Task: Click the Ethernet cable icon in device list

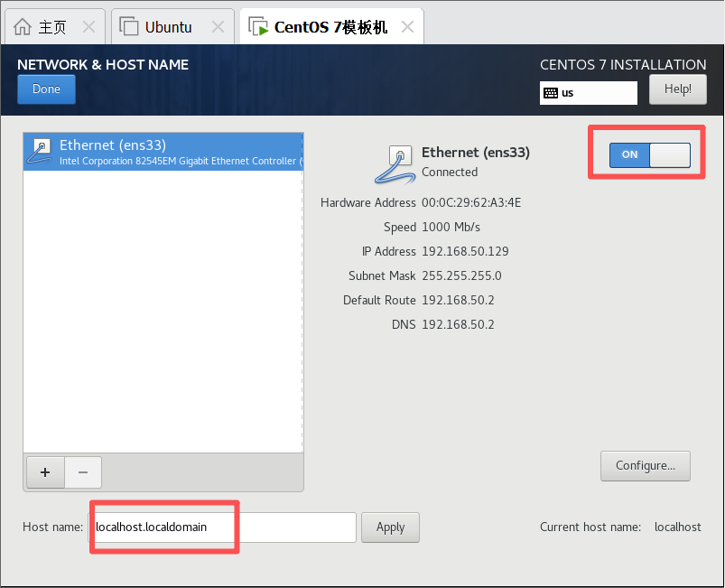Action: click(40, 152)
